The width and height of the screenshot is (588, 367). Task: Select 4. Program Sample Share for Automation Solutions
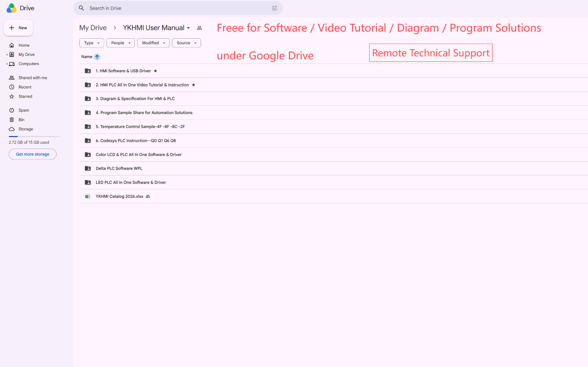pos(144,113)
